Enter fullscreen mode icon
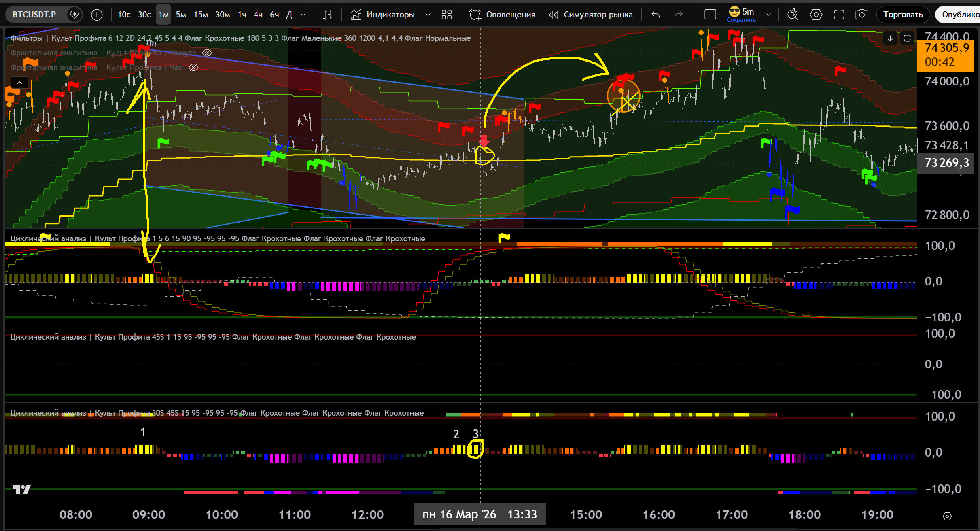This screenshot has height=531, width=980. (839, 15)
